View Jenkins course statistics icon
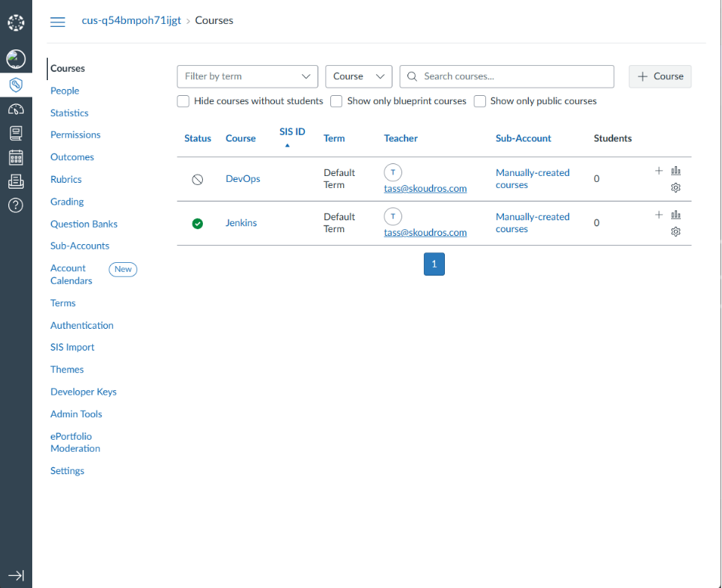 pos(676,215)
